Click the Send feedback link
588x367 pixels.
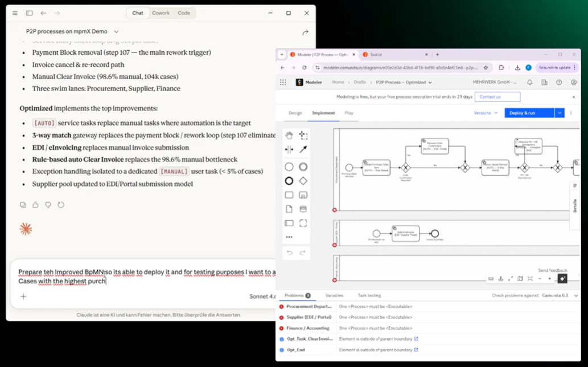click(552, 270)
